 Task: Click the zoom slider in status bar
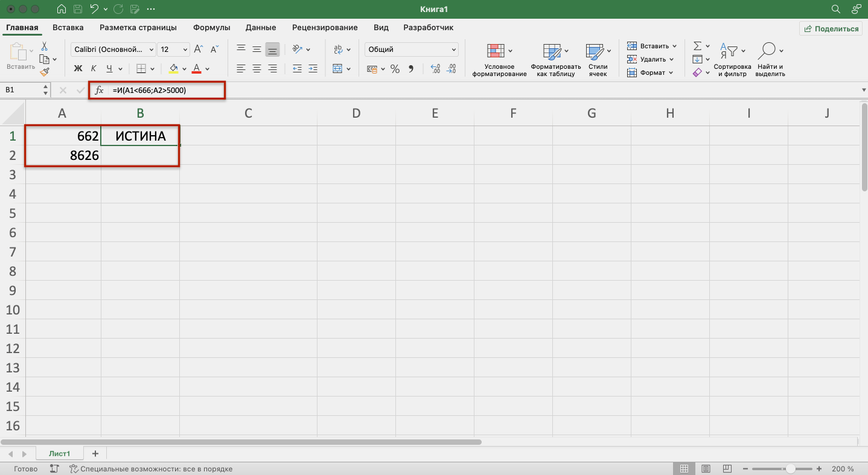[x=790, y=469]
